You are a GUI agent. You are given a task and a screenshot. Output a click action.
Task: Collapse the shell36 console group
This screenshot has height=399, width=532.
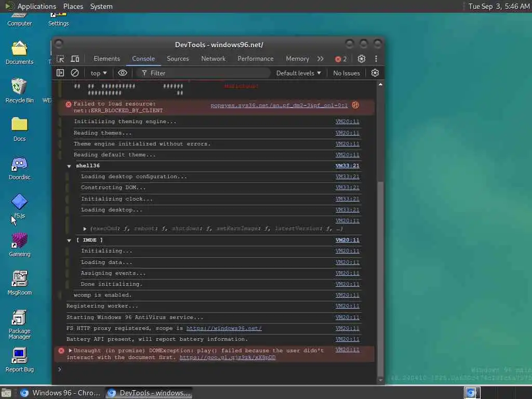pyautogui.click(x=69, y=166)
